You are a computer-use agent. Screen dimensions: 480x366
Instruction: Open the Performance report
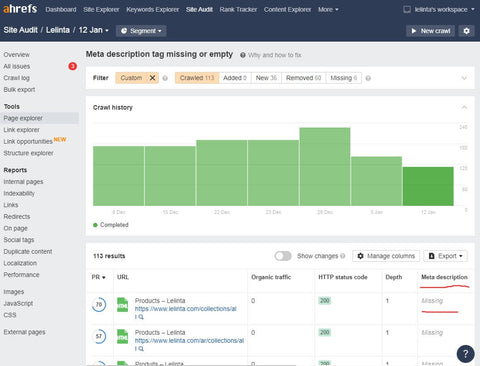click(x=21, y=275)
